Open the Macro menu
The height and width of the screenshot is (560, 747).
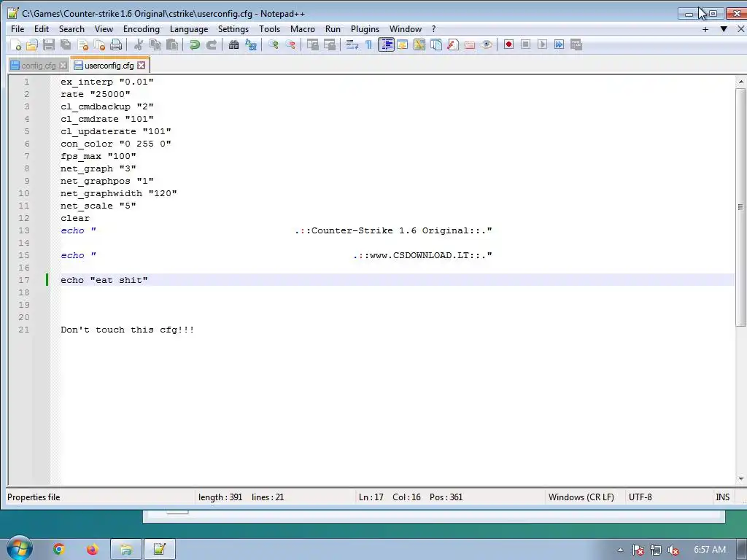tap(303, 29)
